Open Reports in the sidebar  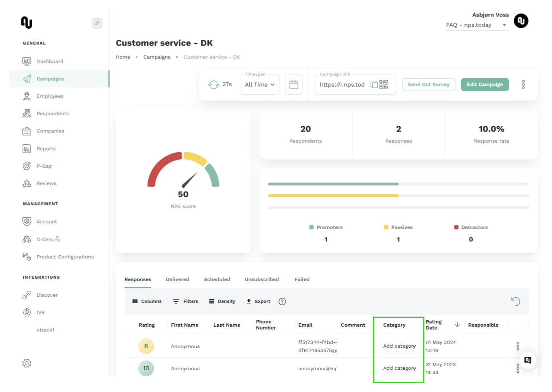coord(46,148)
